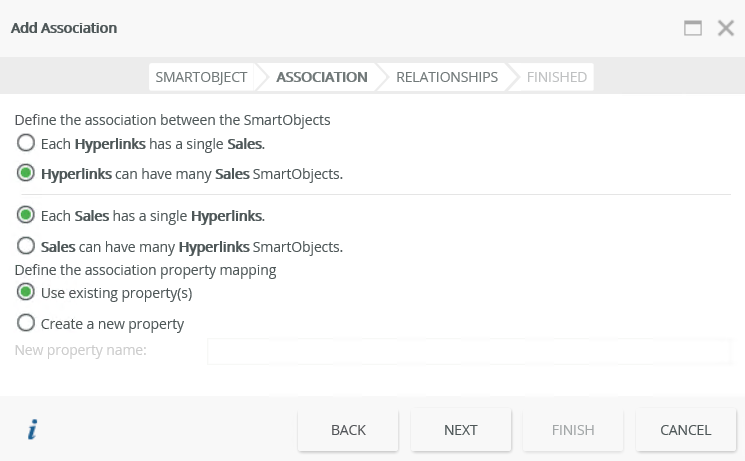
Task: Pick 'Sales can have many Hyperlinks SmartObjects'
Action: coord(26,245)
